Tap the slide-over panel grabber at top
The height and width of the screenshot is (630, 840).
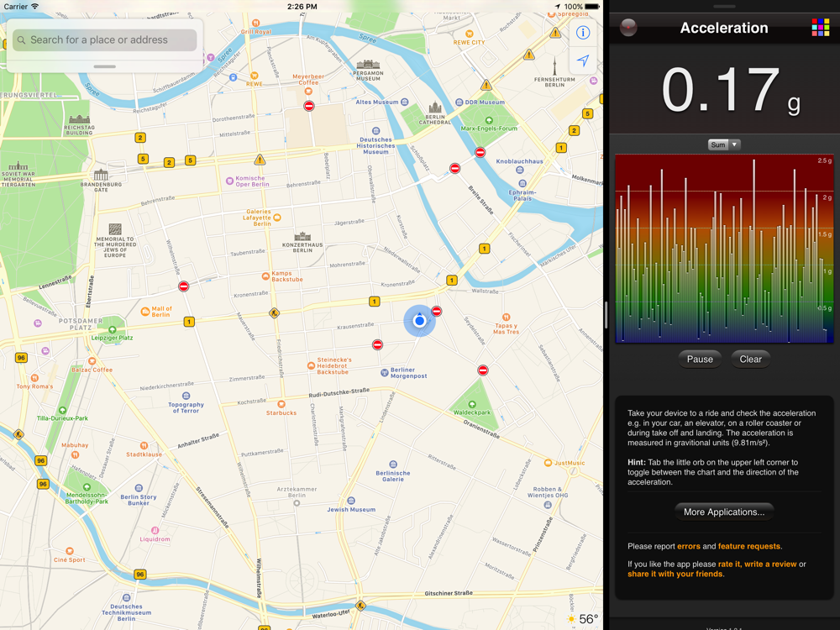coord(724,7)
